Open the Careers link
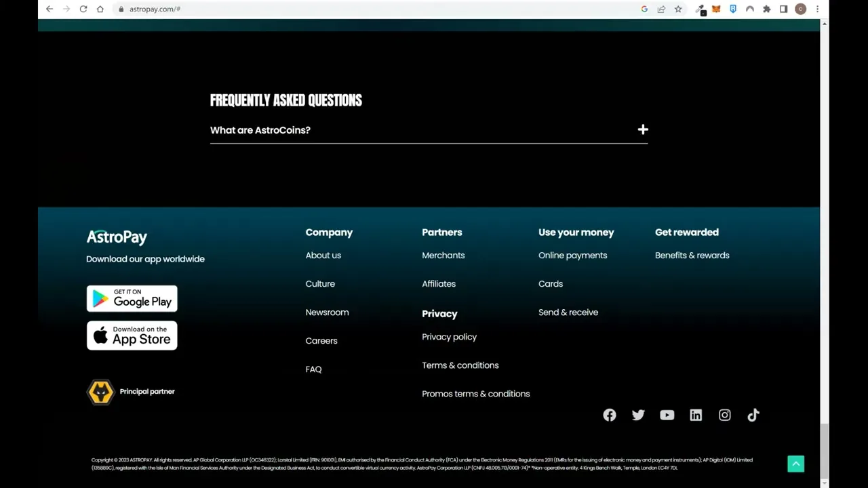 click(321, 341)
